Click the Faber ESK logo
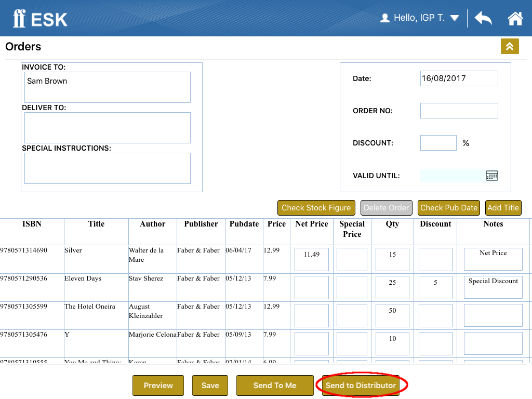This screenshot has width=532, height=399. [x=40, y=19]
